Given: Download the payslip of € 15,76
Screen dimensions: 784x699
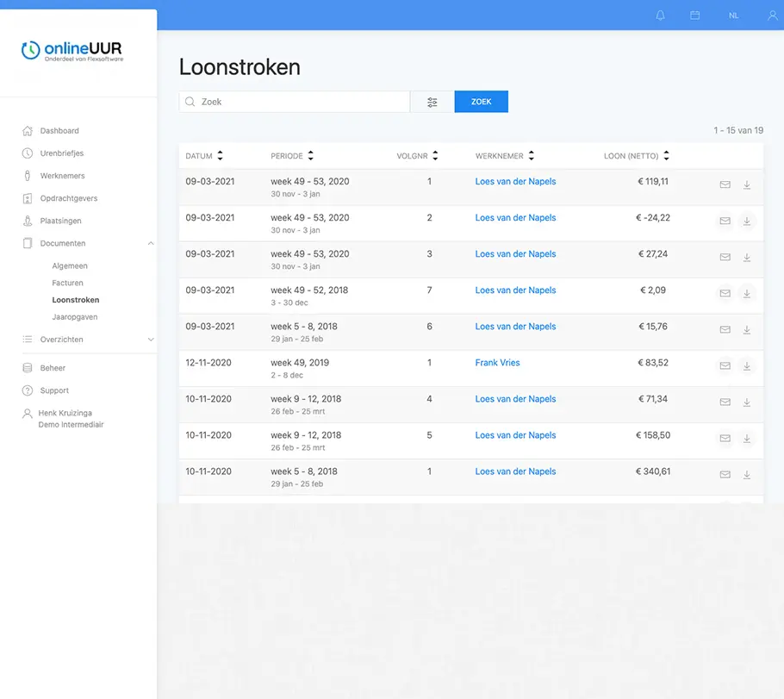Looking at the screenshot, I should [746, 329].
